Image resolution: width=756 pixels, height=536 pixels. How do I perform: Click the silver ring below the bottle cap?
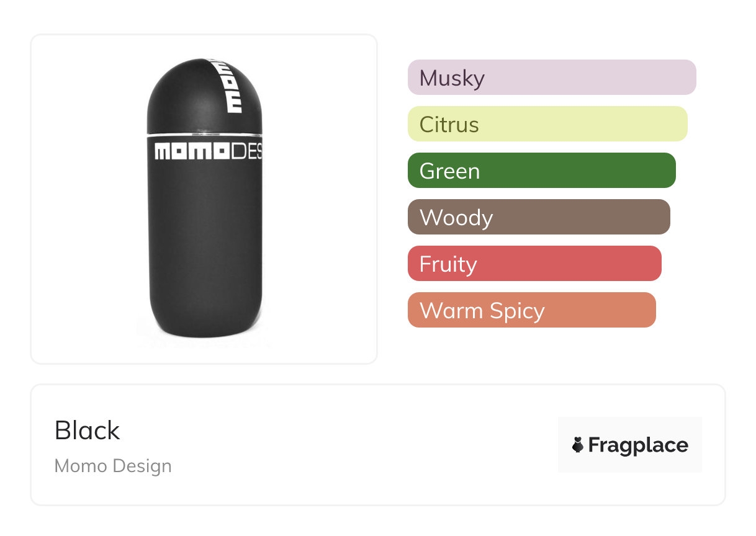click(204, 134)
